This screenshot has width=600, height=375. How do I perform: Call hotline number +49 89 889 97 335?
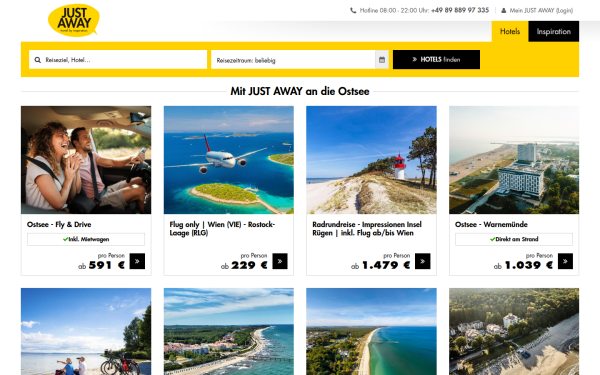tap(460, 10)
